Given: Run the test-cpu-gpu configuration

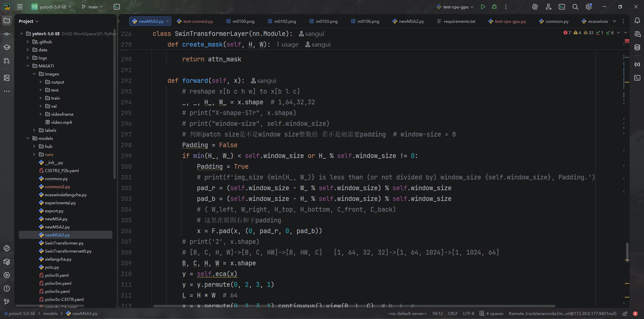Looking at the screenshot, I should coord(483,7).
